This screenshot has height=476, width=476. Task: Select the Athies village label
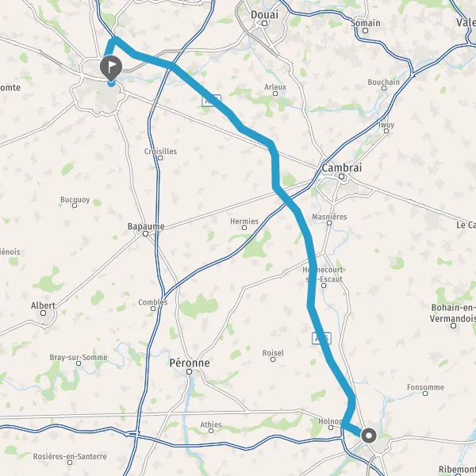(x=211, y=424)
